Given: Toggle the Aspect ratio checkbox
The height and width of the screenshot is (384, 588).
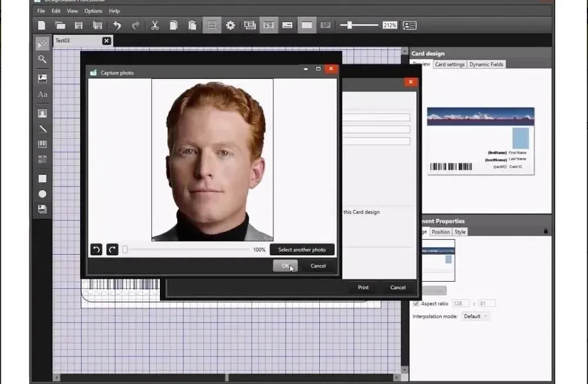Looking at the screenshot, I should (x=416, y=303).
